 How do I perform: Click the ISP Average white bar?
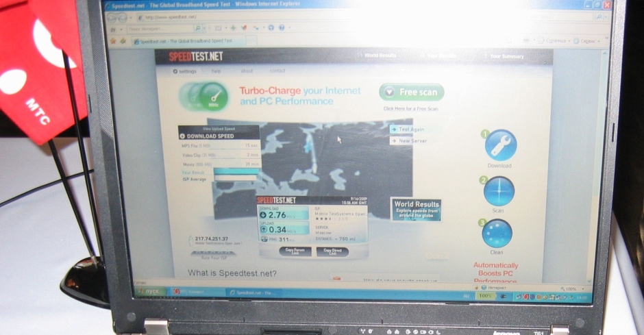click(236, 178)
